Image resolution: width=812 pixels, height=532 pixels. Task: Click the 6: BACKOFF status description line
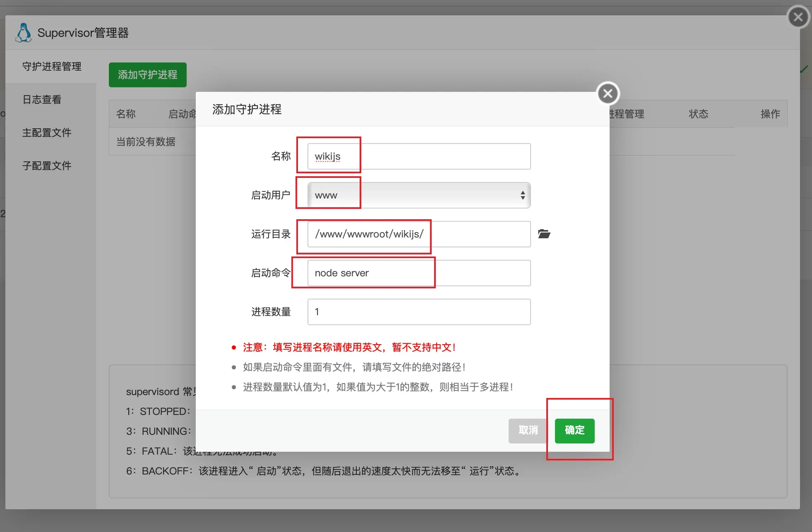point(324,471)
